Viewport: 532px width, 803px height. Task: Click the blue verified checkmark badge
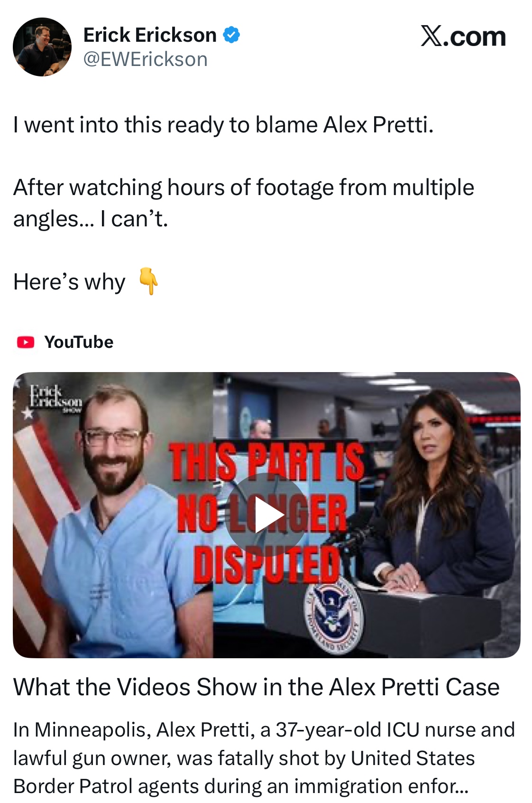point(231,35)
